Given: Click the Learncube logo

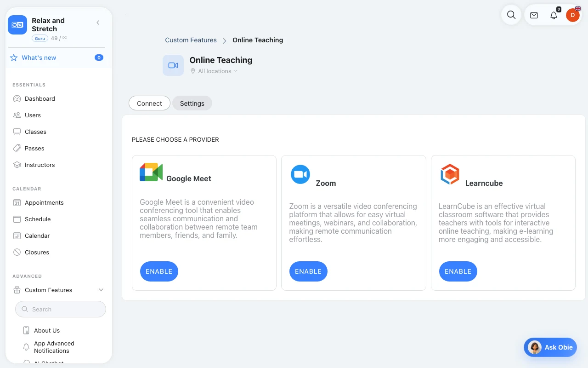Looking at the screenshot, I should [x=450, y=174].
